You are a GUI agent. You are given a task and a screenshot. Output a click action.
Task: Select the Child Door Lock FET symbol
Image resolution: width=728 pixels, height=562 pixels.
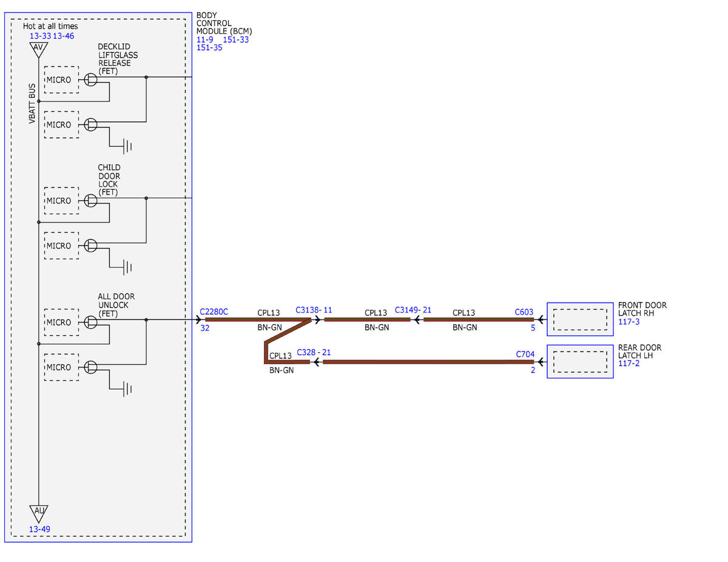click(x=91, y=201)
